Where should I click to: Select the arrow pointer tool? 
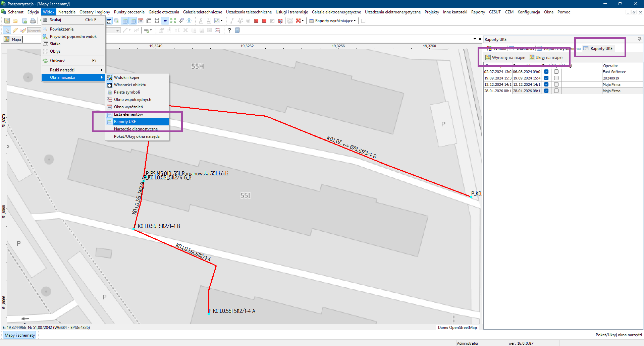(x=7, y=31)
